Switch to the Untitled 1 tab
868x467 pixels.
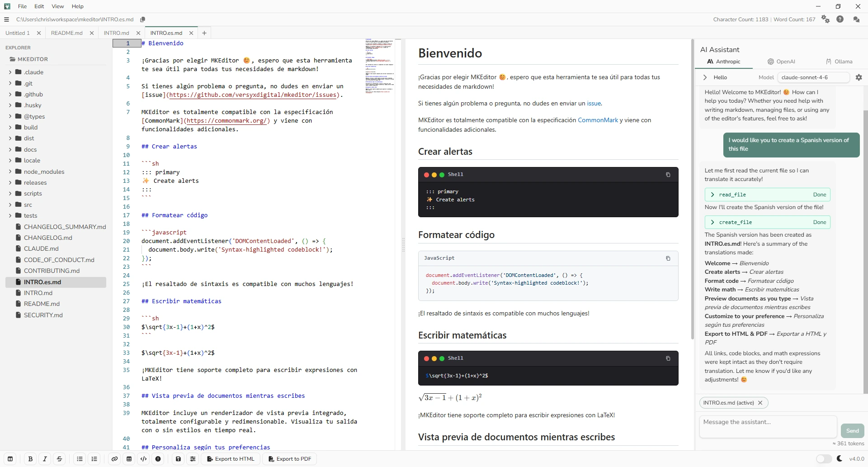[x=18, y=33]
